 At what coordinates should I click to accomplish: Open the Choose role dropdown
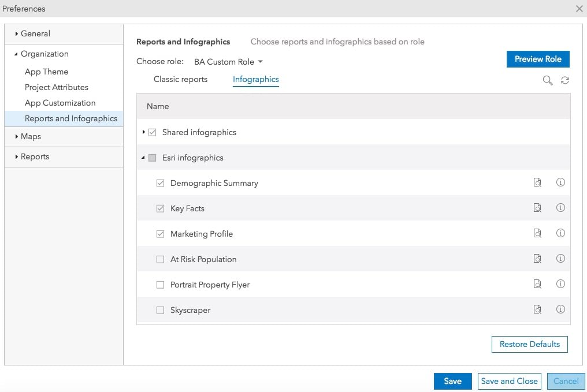point(228,62)
